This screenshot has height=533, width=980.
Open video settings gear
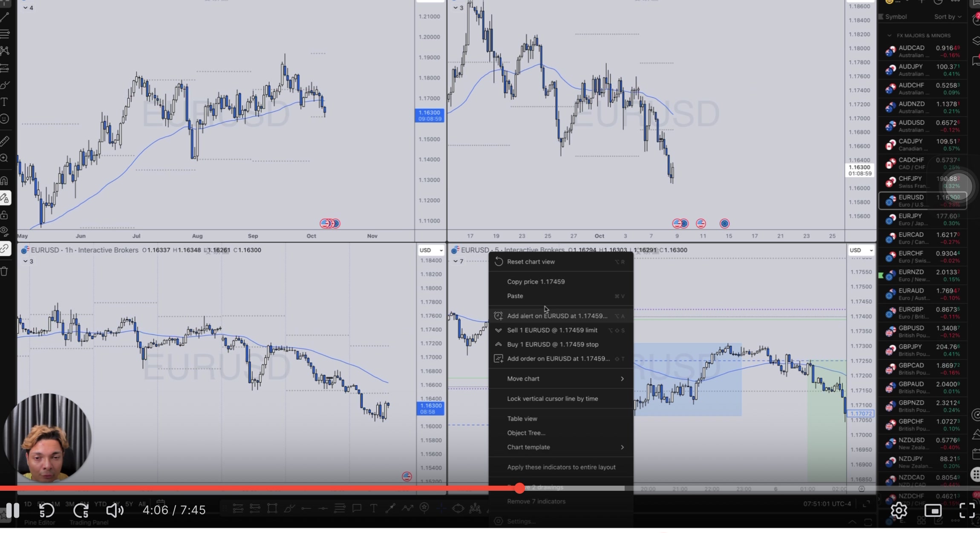tap(899, 510)
